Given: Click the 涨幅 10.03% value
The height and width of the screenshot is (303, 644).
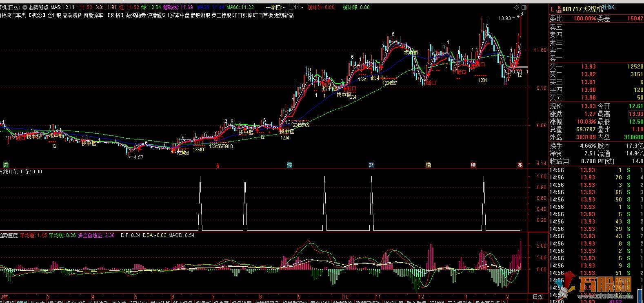Looking at the screenshot, I should click(x=586, y=122).
